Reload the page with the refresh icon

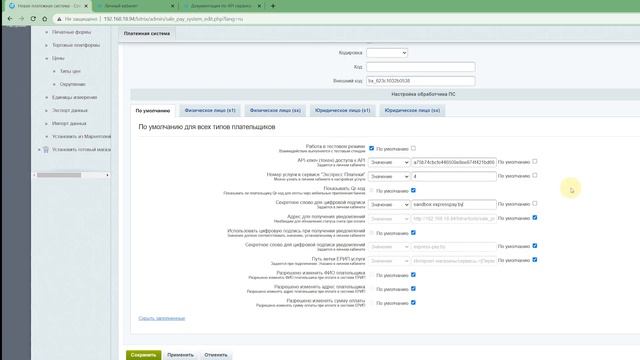33,19
